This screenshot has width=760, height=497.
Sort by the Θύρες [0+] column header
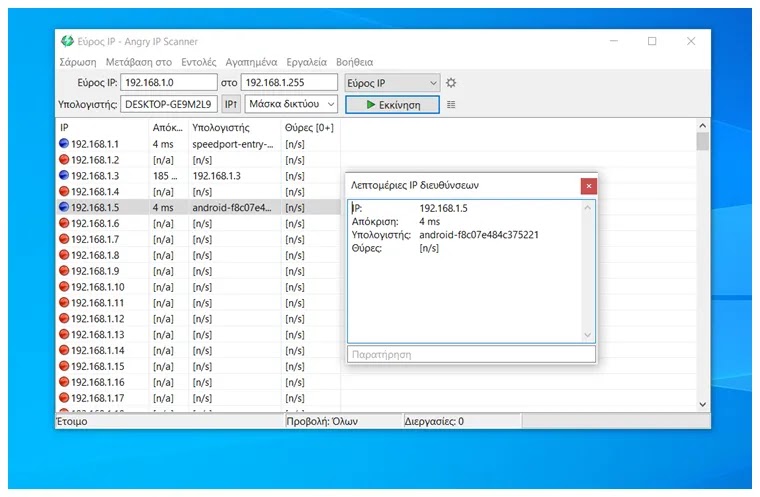[310, 128]
